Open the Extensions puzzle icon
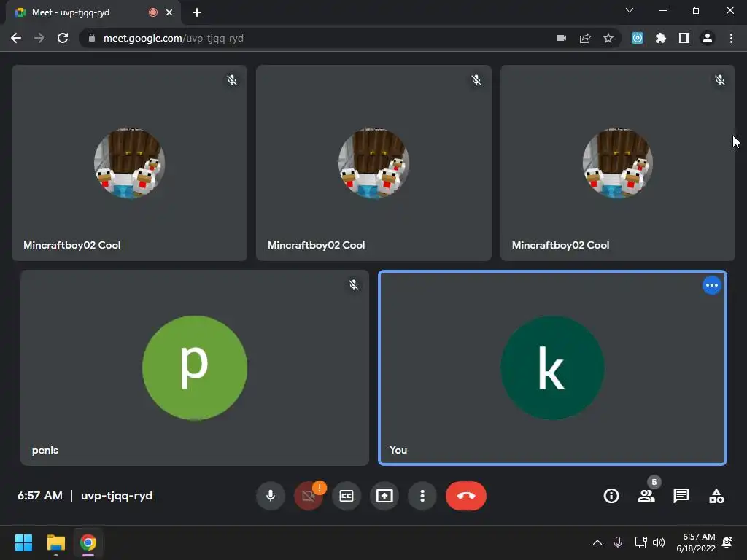The width and height of the screenshot is (747, 560). click(x=661, y=38)
